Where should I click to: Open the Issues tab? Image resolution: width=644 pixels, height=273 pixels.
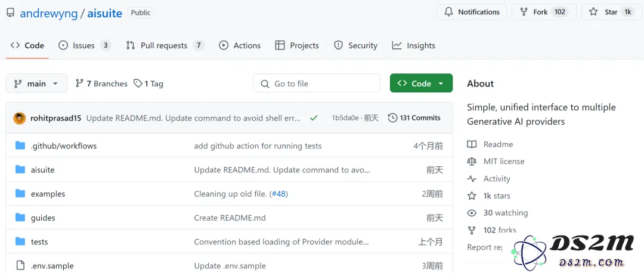point(85,45)
